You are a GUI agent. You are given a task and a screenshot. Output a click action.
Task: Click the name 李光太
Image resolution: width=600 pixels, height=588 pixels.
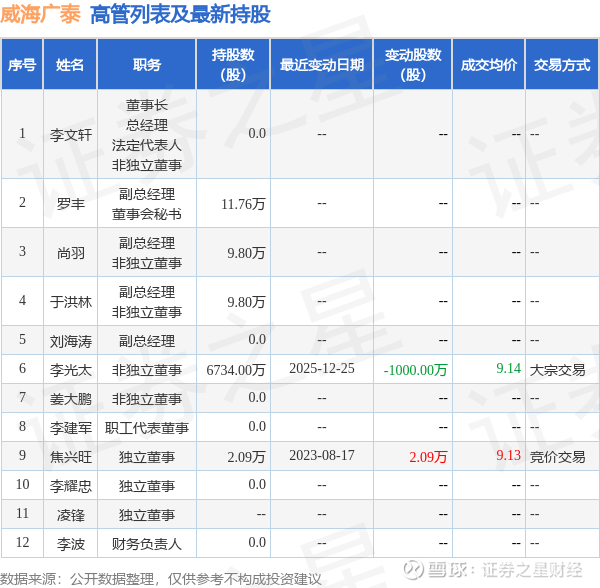(x=71, y=370)
